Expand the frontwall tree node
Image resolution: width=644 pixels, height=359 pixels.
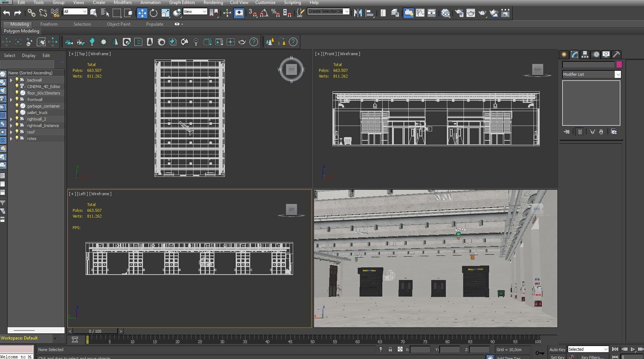click(x=11, y=100)
